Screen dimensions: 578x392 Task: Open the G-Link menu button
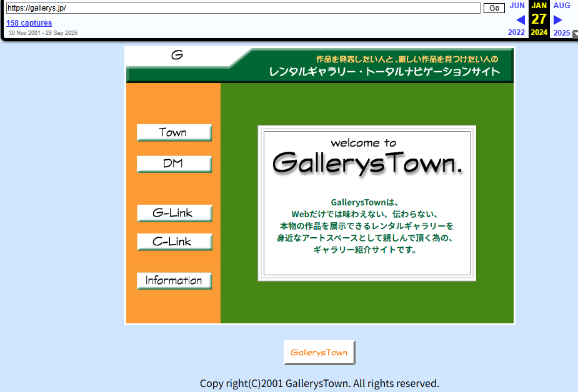[175, 213]
